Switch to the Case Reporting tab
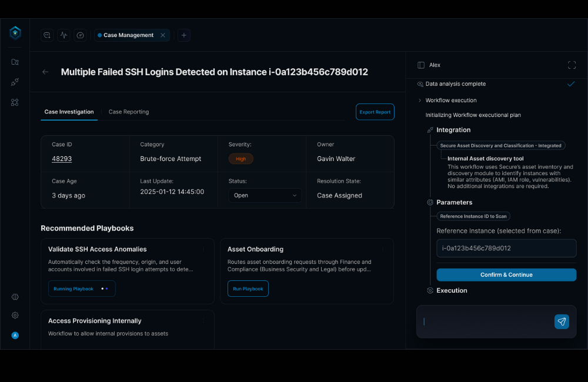Viewport: 588px width, 382px height. pyautogui.click(x=128, y=112)
